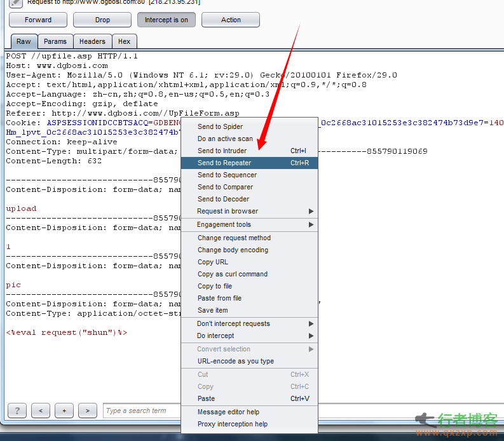504x441 pixels.
Task: Click the Content-Length: 632 line
Action: (x=53, y=161)
